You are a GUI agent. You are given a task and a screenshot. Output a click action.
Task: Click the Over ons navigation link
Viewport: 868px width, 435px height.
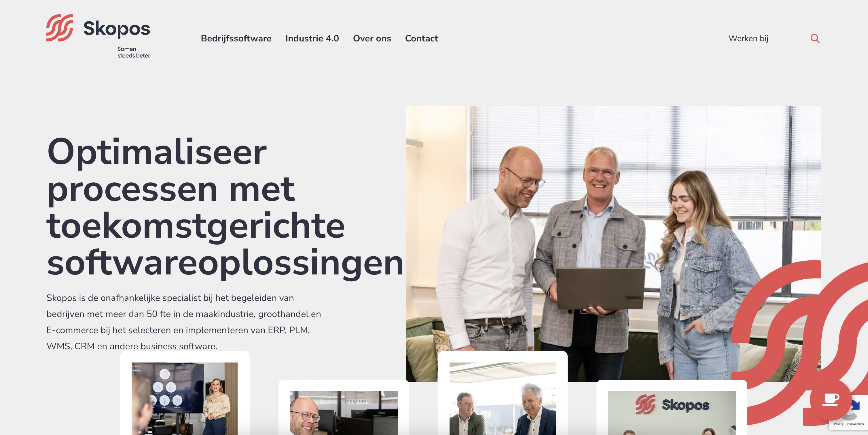coord(372,38)
